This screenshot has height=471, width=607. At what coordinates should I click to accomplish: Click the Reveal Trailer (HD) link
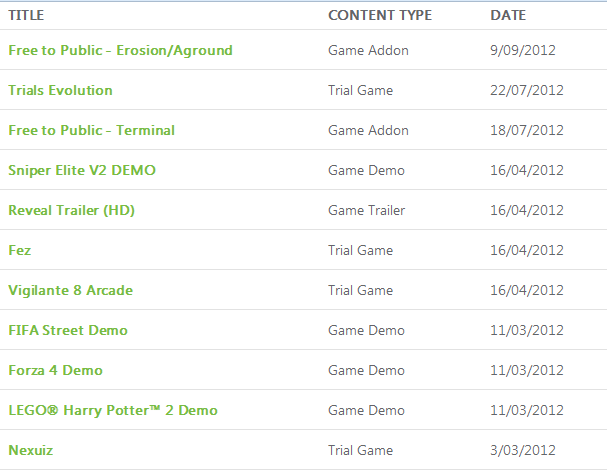[72, 210]
